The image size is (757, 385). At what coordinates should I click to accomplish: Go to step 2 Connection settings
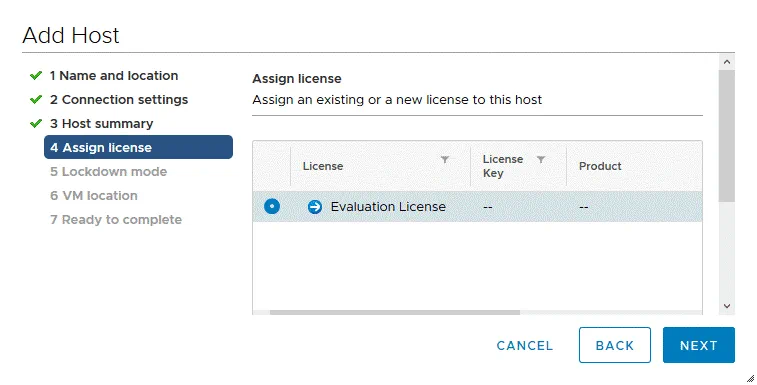click(x=119, y=100)
